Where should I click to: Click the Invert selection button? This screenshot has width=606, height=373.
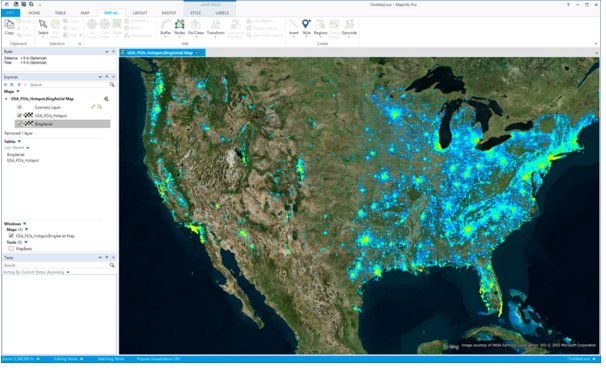pyautogui.click(x=71, y=21)
